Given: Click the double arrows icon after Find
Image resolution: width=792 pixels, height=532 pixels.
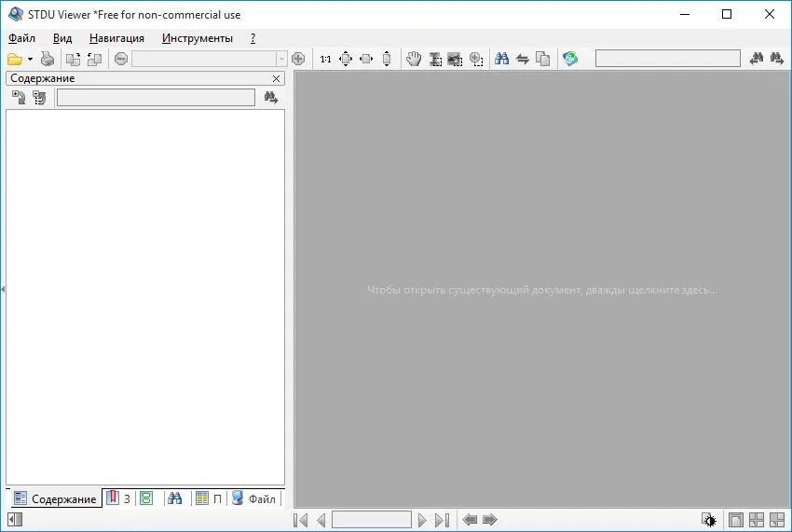Looking at the screenshot, I should [523, 59].
